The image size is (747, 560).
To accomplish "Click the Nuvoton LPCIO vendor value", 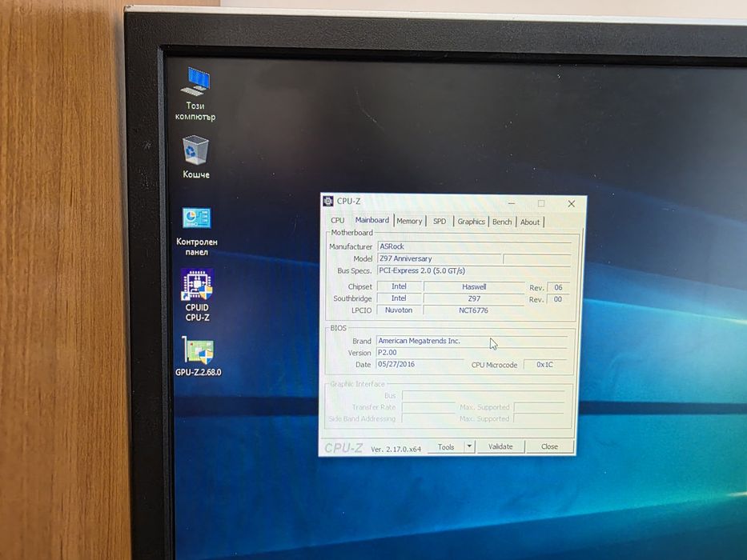I will (x=399, y=310).
